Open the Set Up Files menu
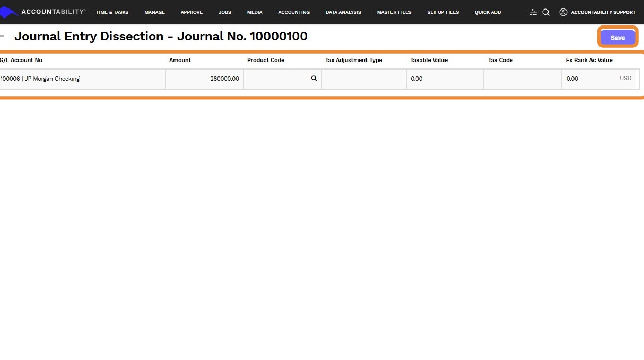The width and height of the screenshot is (644, 360). (x=443, y=12)
